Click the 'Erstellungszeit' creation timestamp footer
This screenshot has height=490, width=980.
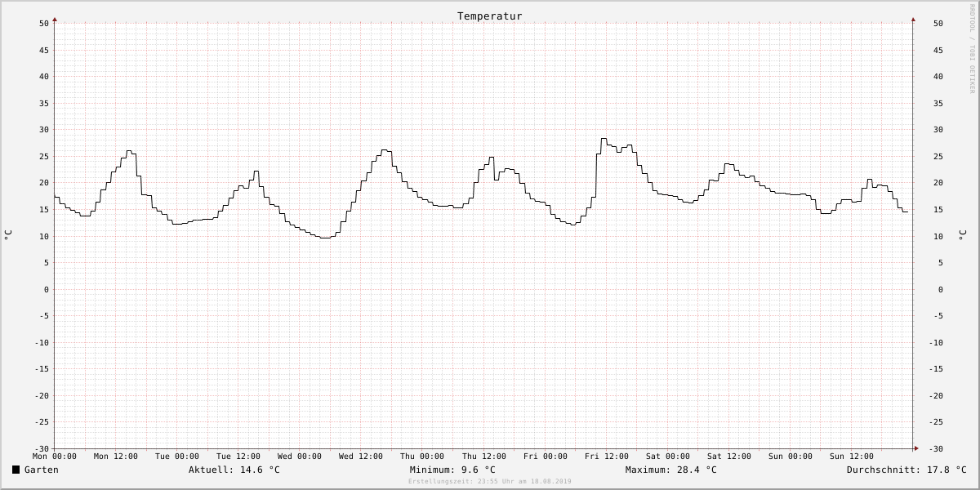click(x=490, y=482)
